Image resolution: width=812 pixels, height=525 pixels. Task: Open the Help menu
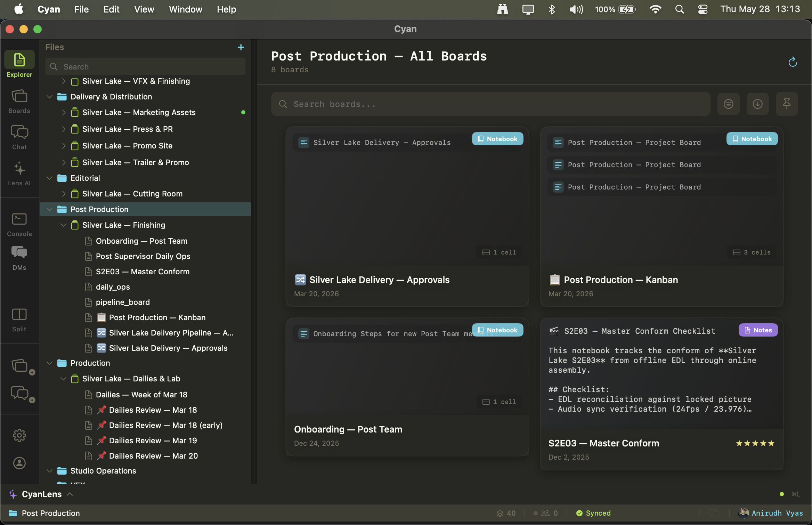(227, 9)
